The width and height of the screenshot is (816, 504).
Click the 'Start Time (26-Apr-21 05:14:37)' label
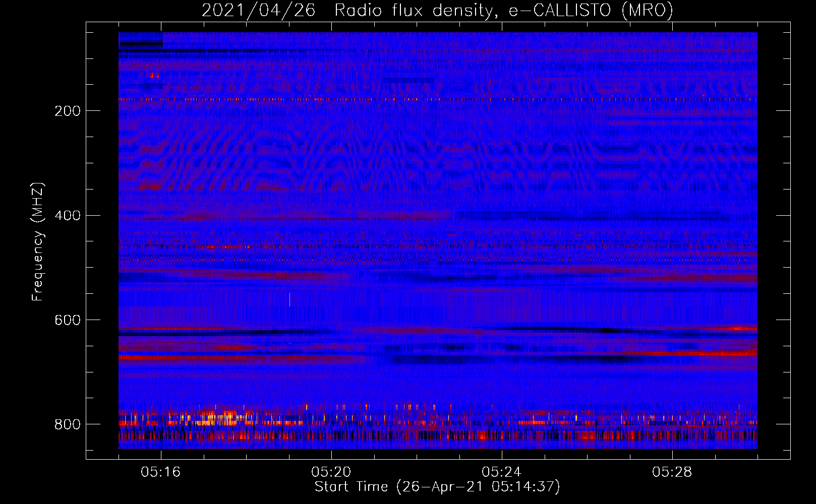click(x=437, y=487)
